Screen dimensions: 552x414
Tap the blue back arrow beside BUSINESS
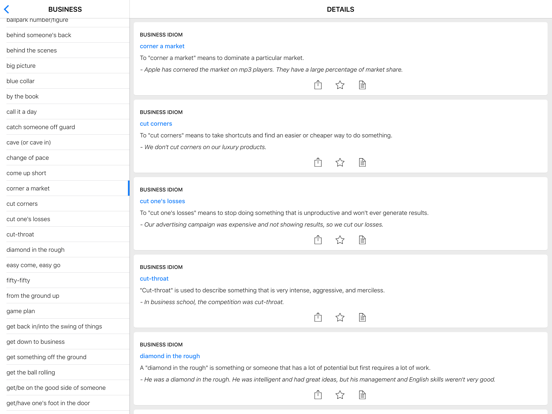(7, 9)
